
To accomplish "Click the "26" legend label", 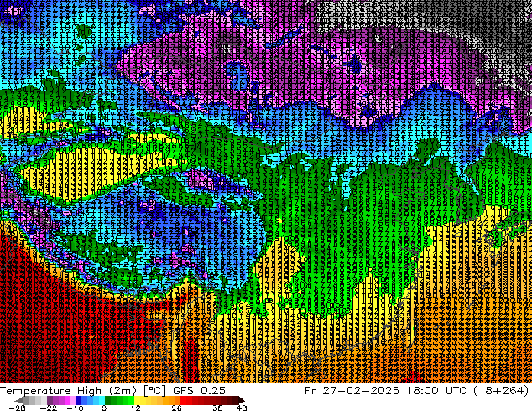I will (176, 408).
